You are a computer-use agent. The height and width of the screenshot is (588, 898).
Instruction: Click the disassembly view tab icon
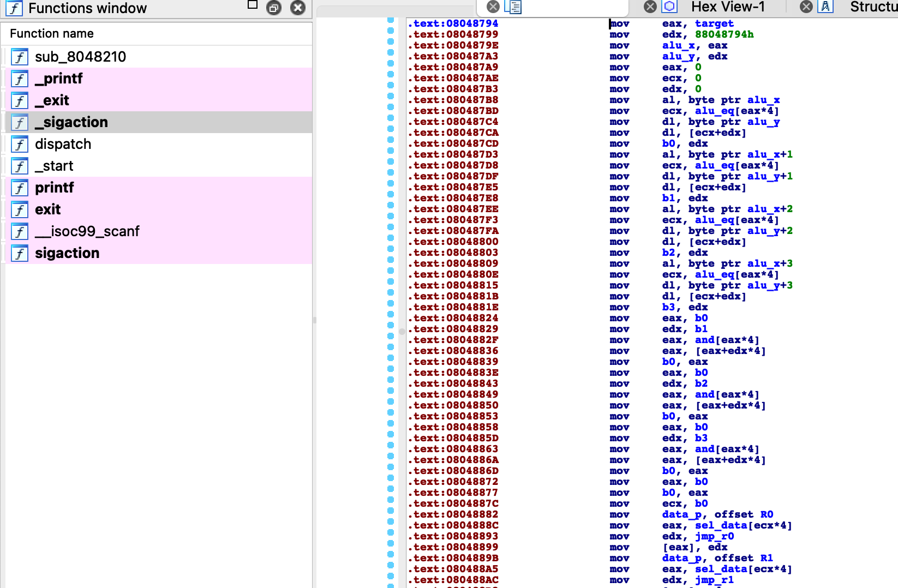[513, 7]
